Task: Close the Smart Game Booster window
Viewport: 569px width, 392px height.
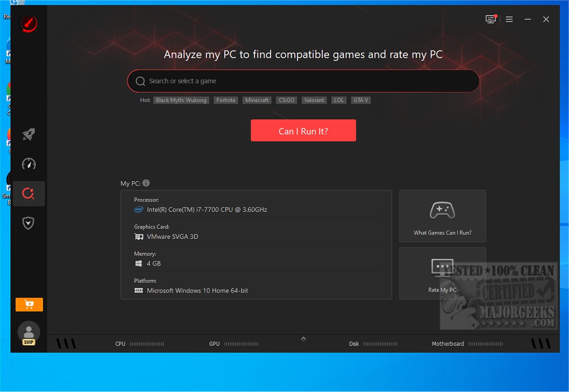Action: click(546, 19)
